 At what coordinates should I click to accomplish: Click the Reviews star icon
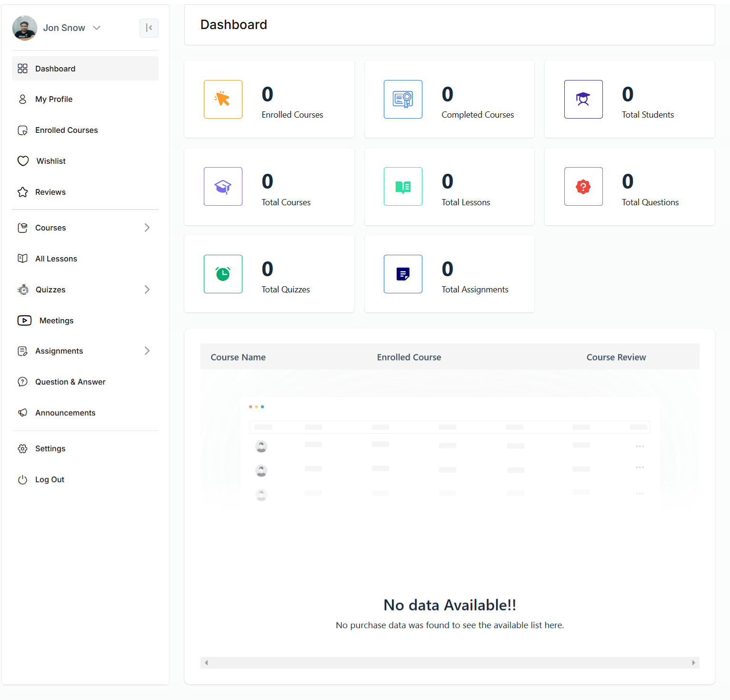23,192
